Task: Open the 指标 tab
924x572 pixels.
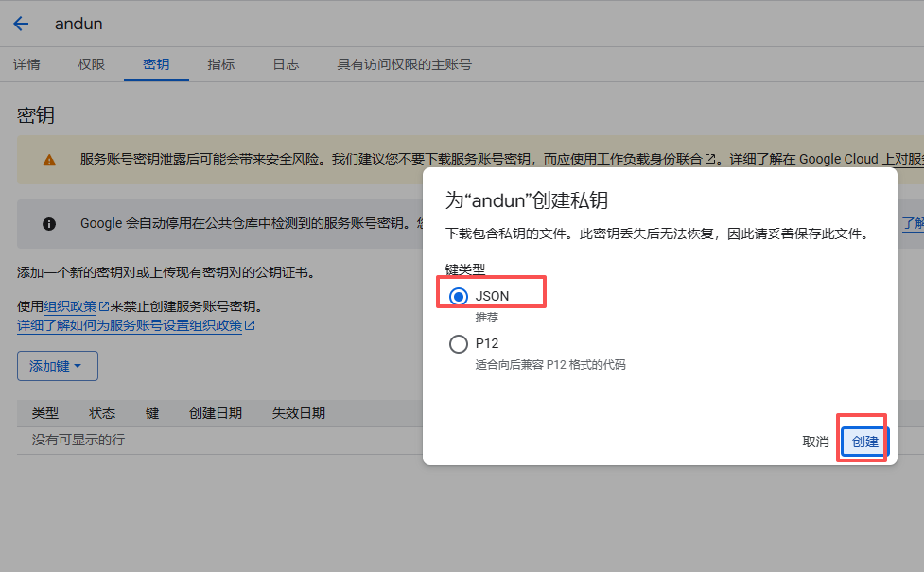Action: point(221,64)
